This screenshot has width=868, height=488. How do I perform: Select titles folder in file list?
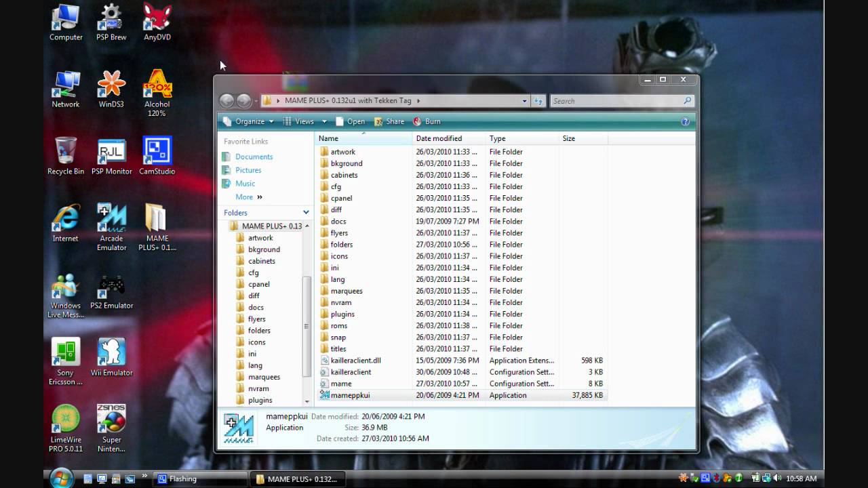click(462, 349)
